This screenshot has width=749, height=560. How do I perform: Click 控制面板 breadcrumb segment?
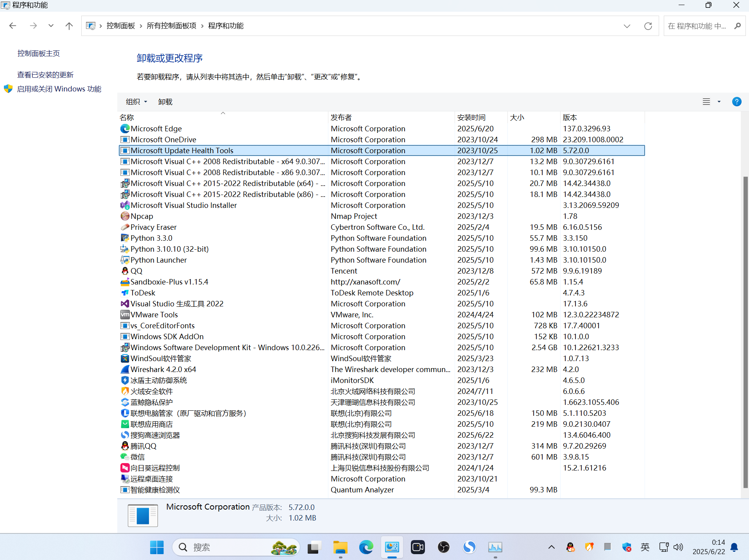click(121, 26)
